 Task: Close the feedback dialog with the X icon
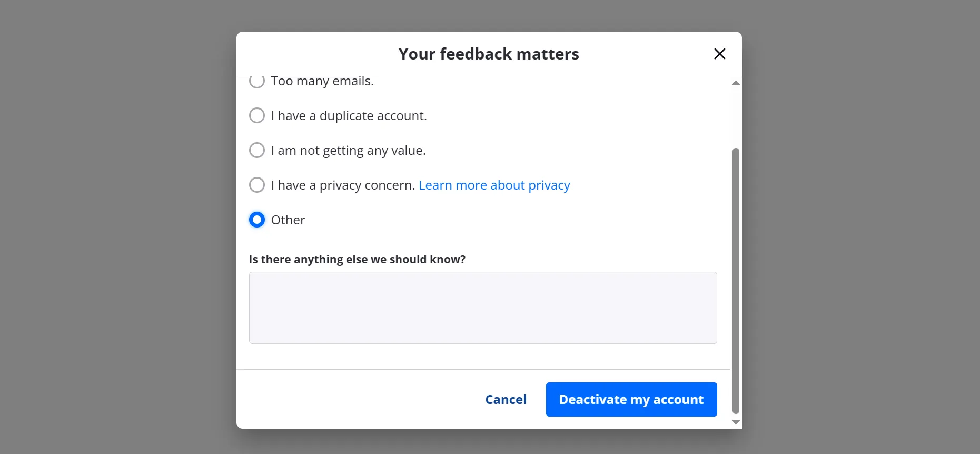(x=719, y=54)
